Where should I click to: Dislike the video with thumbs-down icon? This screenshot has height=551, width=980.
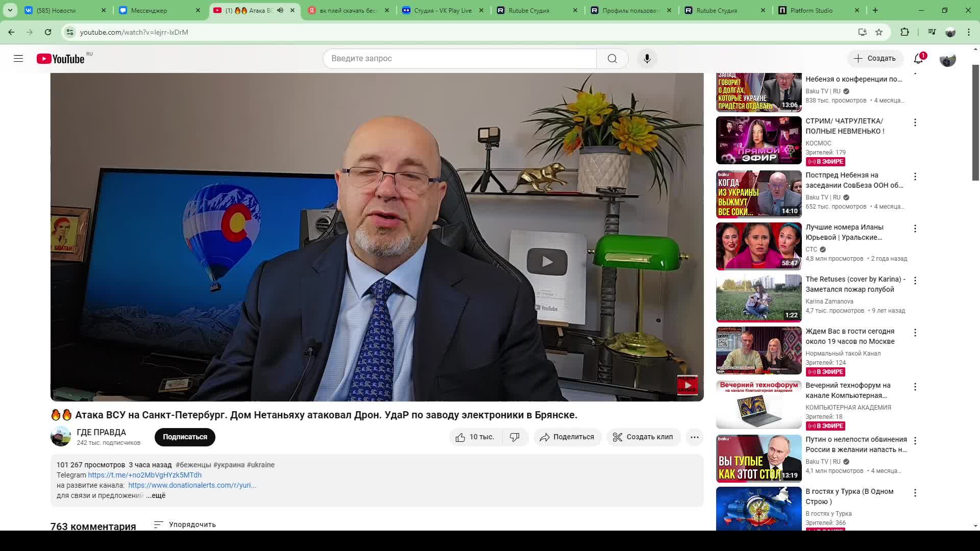[x=514, y=437]
